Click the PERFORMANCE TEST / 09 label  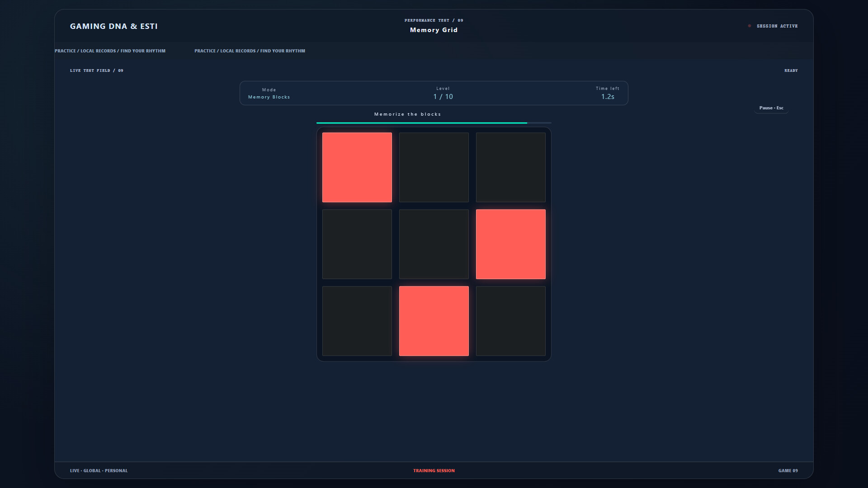click(434, 20)
